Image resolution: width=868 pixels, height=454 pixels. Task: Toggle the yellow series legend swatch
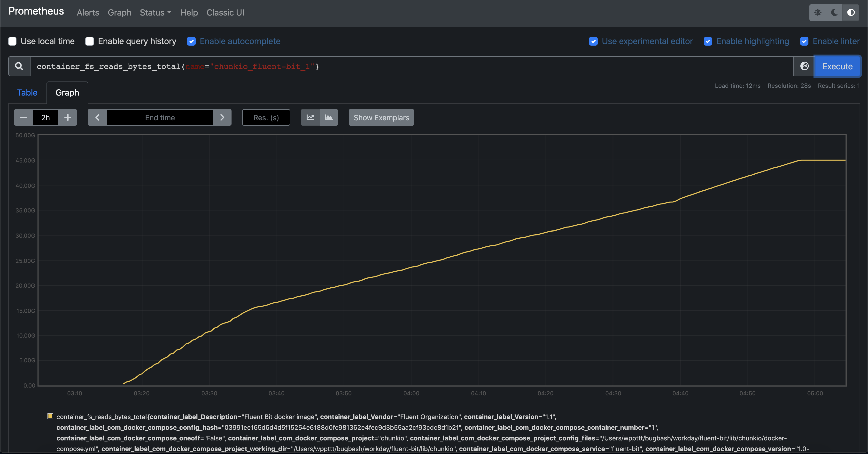(50, 416)
